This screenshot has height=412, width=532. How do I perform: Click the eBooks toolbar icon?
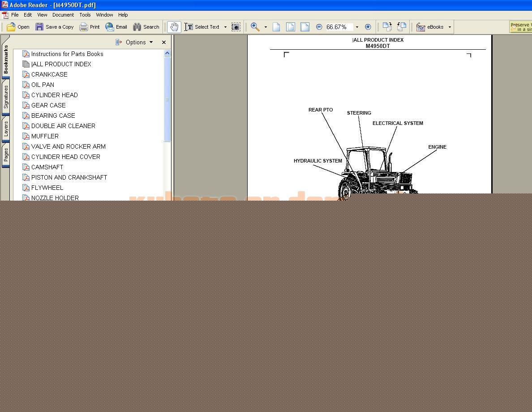(x=420, y=27)
